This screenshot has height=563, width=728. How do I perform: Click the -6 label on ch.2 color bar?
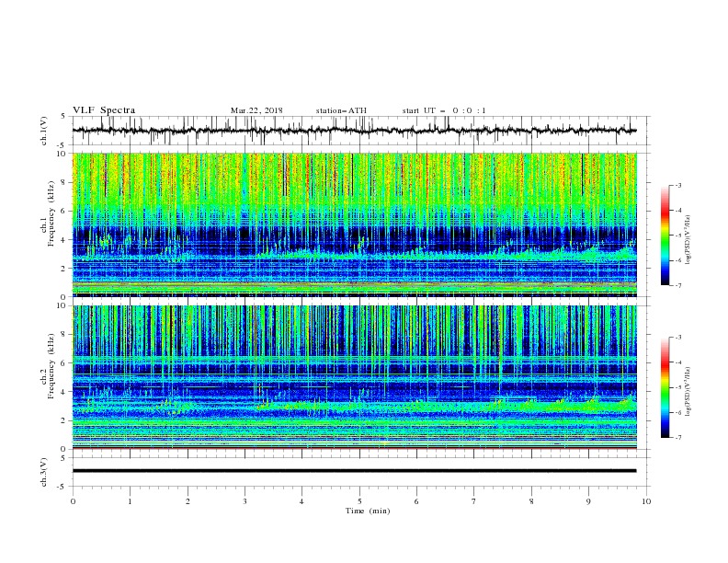[x=678, y=412]
